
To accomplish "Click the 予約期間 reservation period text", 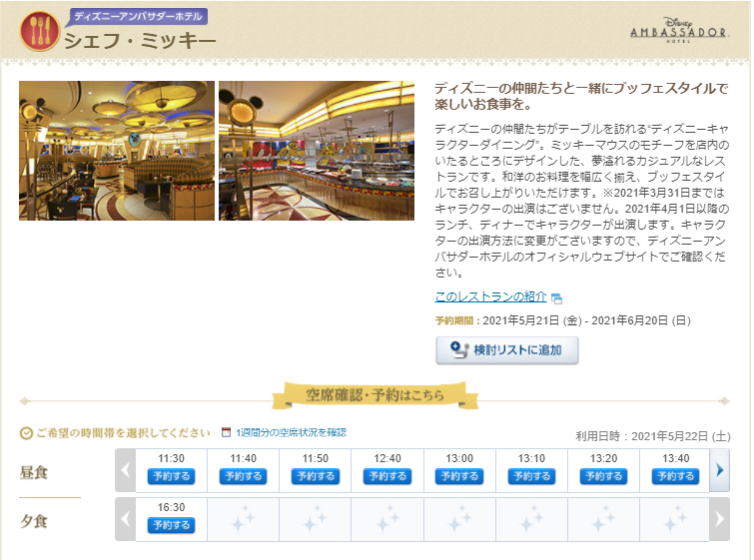I will coord(563,320).
